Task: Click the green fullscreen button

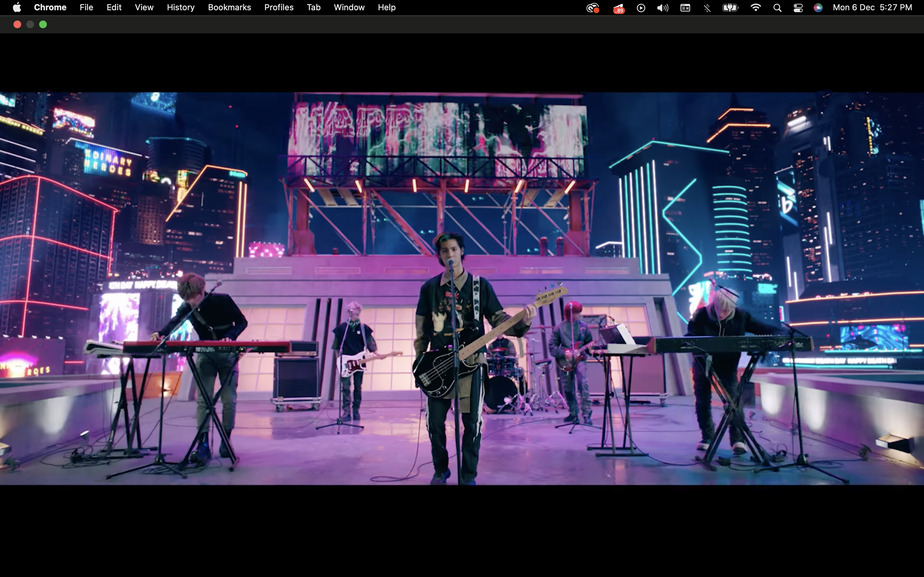Action: tap(42, 24)
